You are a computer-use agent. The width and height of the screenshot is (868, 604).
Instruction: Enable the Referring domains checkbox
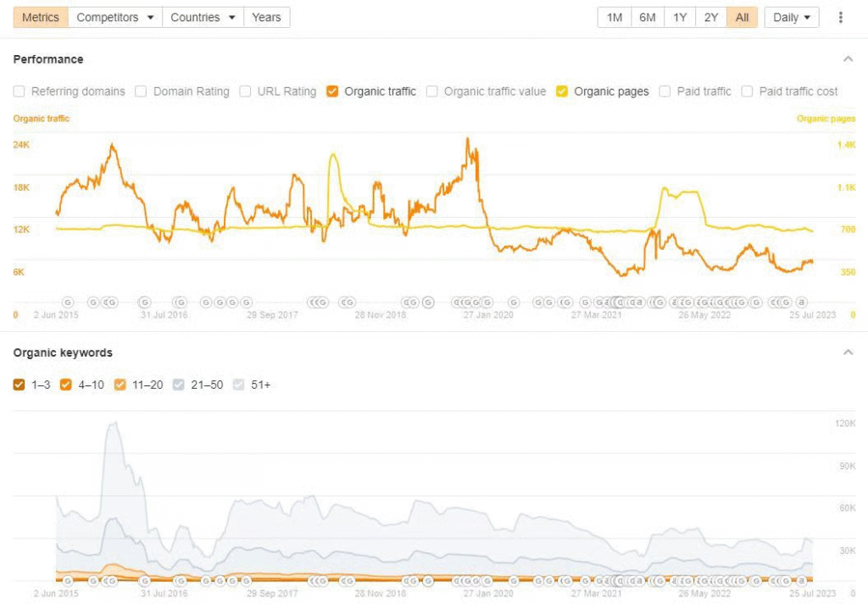(x=19, y=91)
